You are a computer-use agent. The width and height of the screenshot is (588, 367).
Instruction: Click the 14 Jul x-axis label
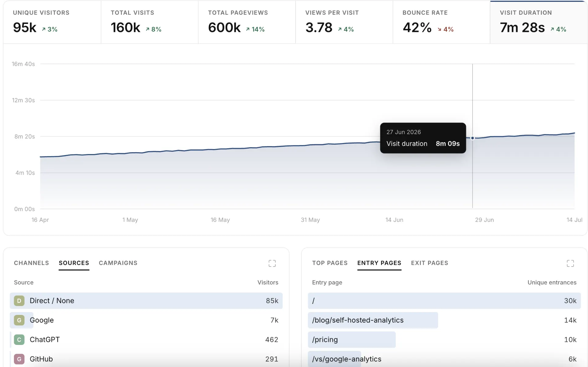tap(574, 220)
